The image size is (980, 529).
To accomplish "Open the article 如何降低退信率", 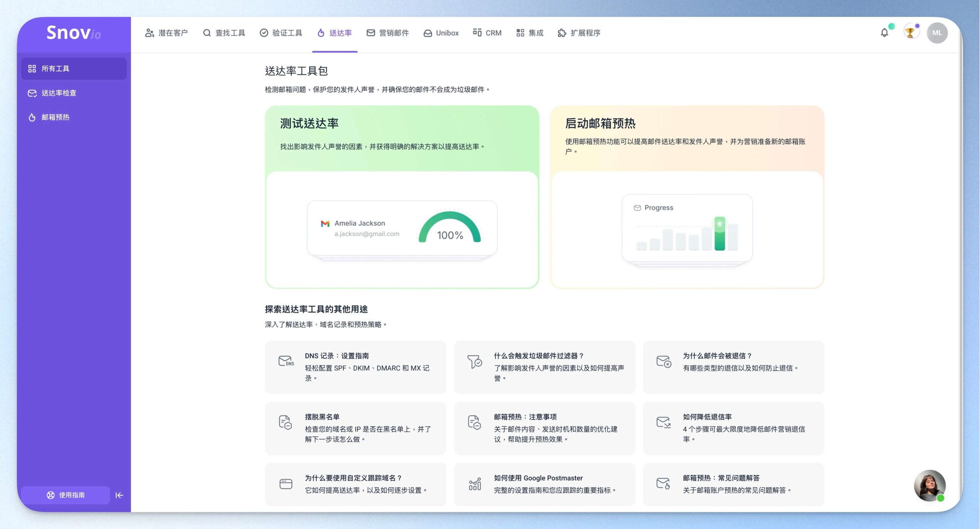I will click(733, 428).
